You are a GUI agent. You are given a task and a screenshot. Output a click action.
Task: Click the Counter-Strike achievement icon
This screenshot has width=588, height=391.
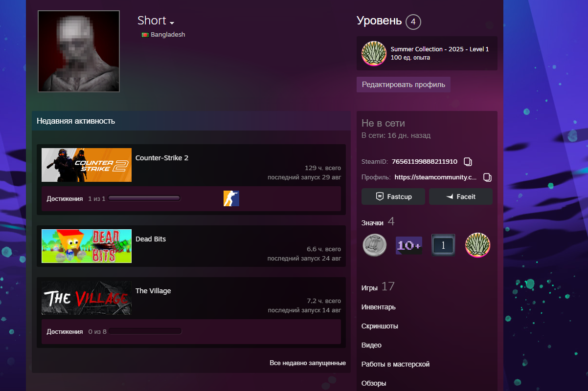231,198
